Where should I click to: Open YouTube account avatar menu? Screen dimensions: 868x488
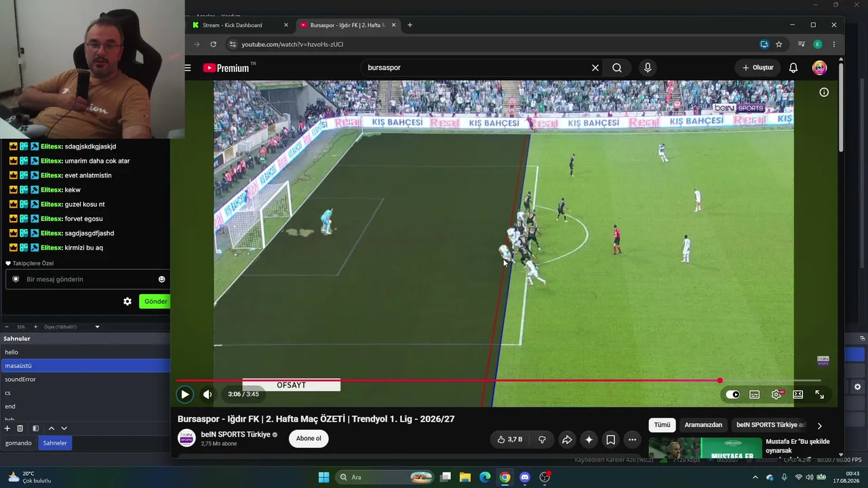click(x=820, y=68)
